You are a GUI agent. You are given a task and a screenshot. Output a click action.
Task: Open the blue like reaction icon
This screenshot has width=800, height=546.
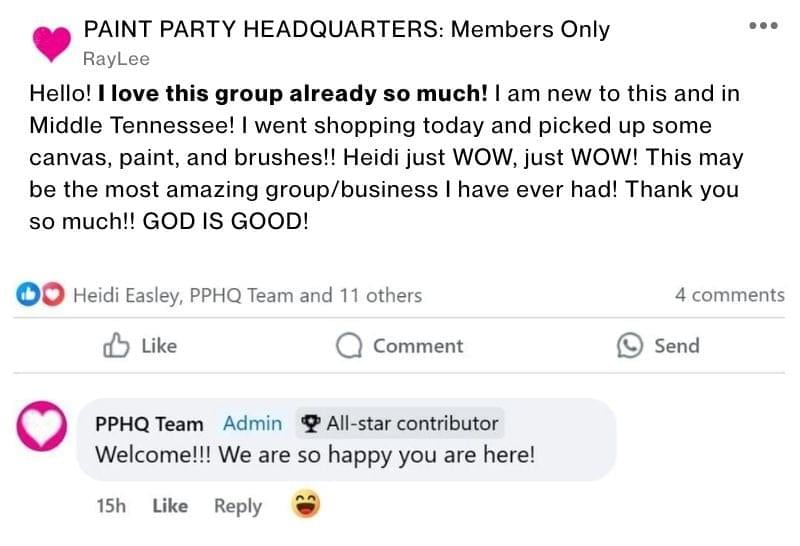tap(27, 295)
